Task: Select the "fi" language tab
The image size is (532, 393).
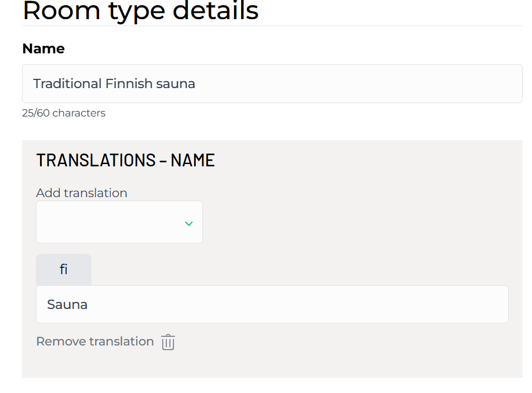Action: click(64, 270)
